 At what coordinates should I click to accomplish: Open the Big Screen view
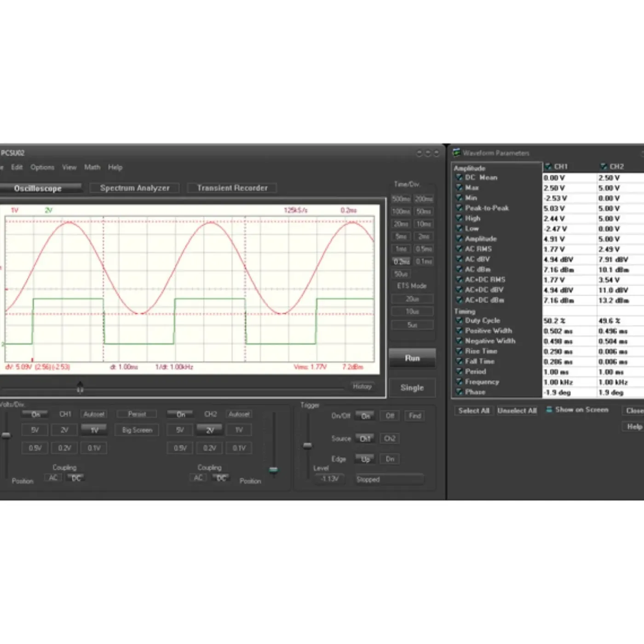click(x=137, y=430)
